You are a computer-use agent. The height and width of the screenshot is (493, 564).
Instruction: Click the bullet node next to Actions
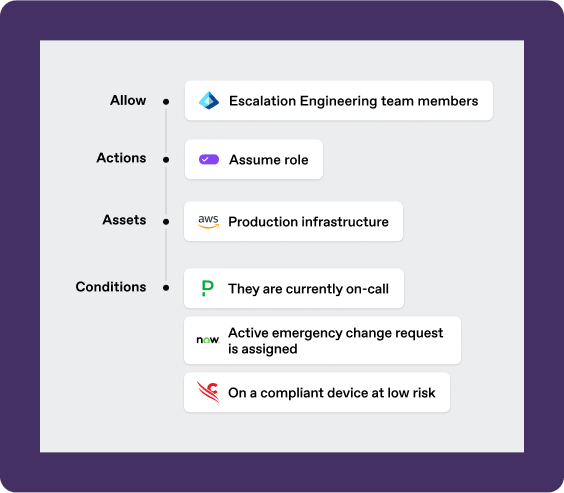(166, 160)
